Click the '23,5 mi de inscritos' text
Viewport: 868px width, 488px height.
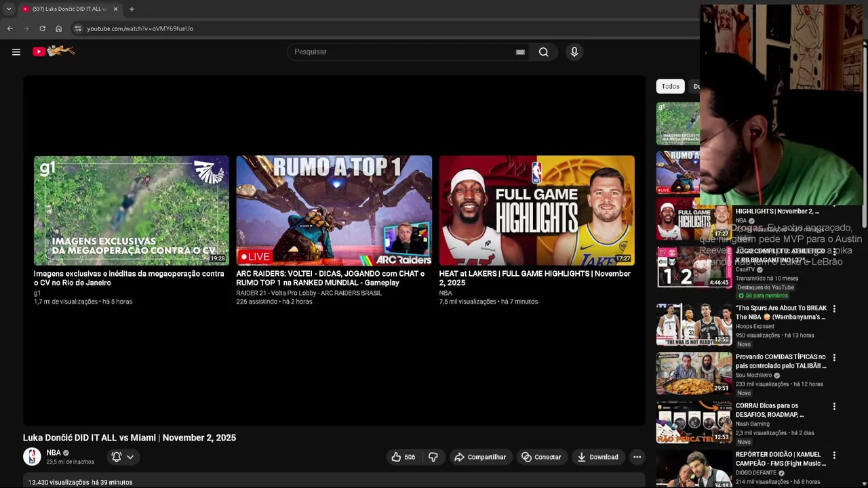[x=70, y=462]
